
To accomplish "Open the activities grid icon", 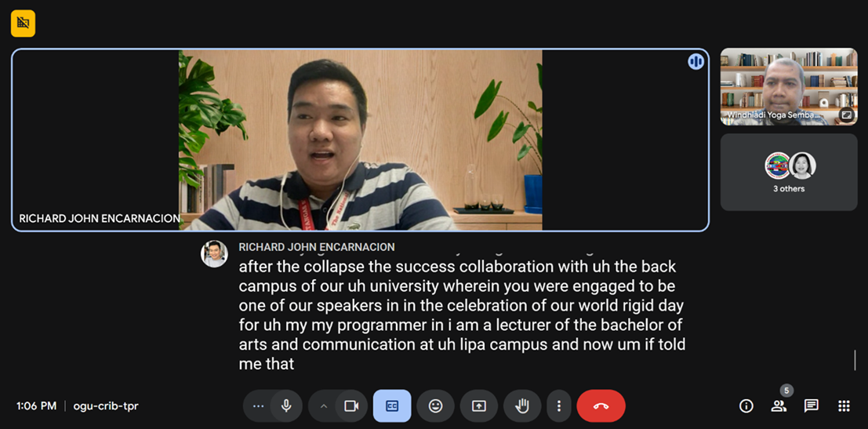I will click(844, 406).
